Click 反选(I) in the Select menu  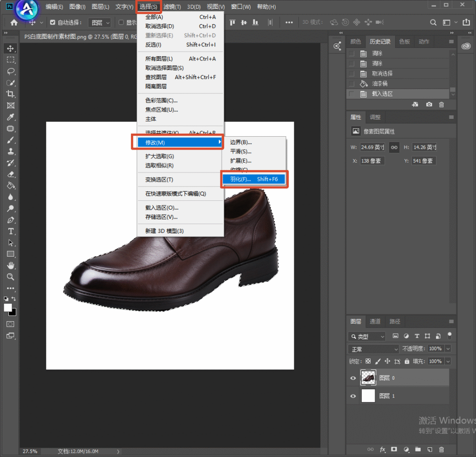(x=180, y=45)
